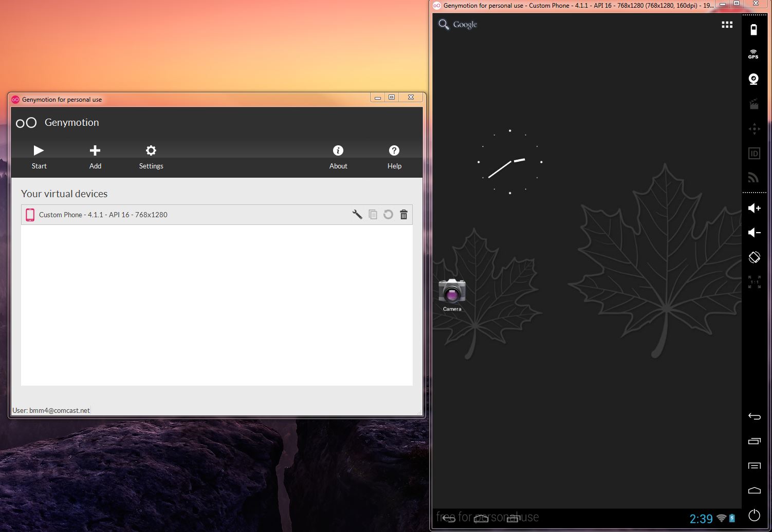Open Genymotion Settings
The width and height of the screenshot is (772, 532).
151,156
